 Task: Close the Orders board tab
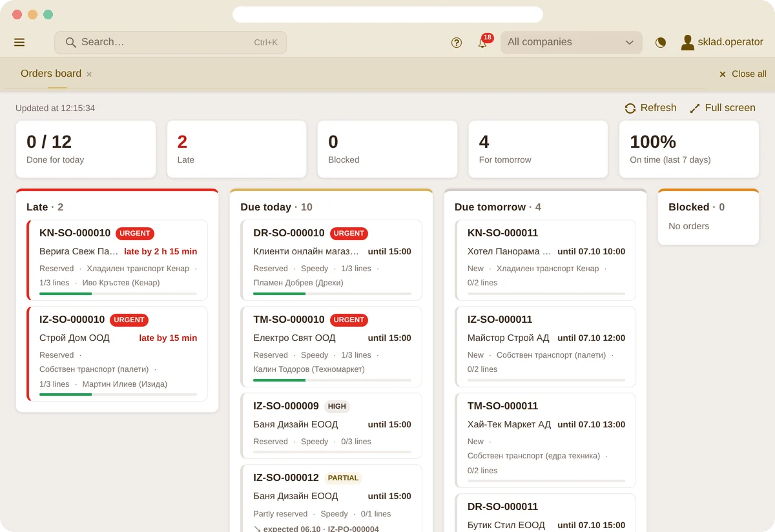click(89, 74)
